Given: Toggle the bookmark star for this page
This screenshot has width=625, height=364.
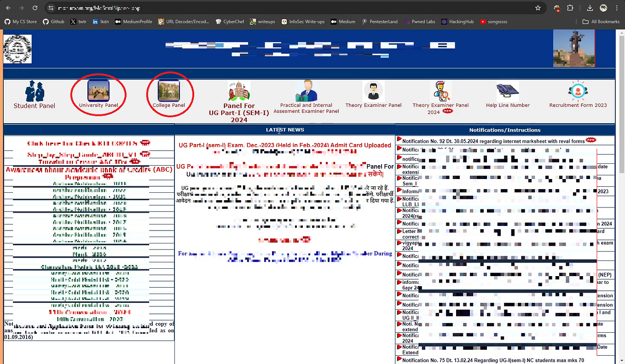Looking at the screenshot, I should click(538, 7).
